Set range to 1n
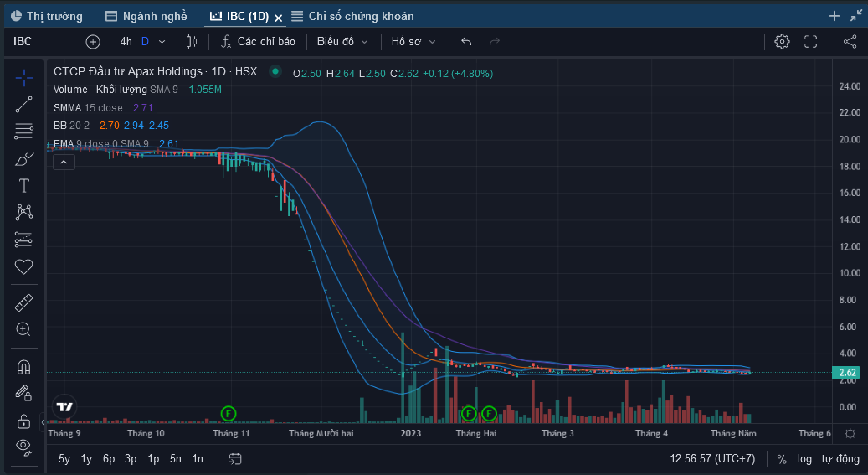The image size is (868, 475). (x=198, y=459)
